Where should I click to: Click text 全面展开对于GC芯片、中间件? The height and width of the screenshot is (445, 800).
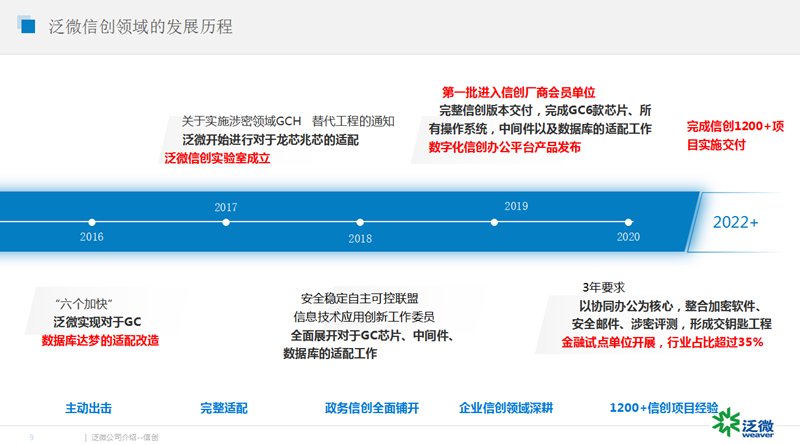(370, 335)
